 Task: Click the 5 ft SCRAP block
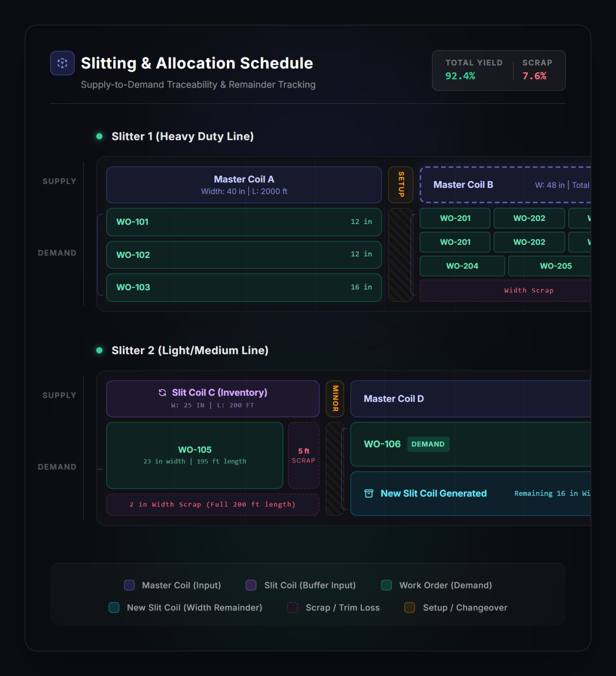click(x=304, y=456)
